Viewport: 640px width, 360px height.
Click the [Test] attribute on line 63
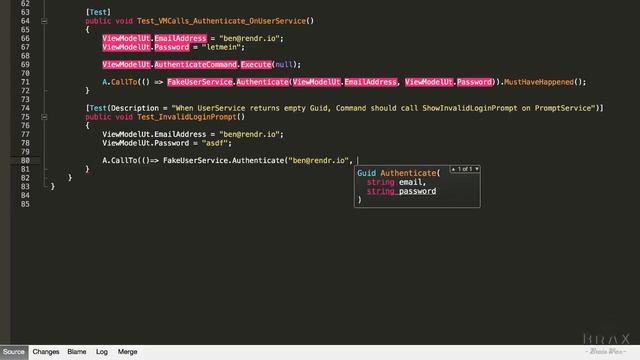pos(98,12)
